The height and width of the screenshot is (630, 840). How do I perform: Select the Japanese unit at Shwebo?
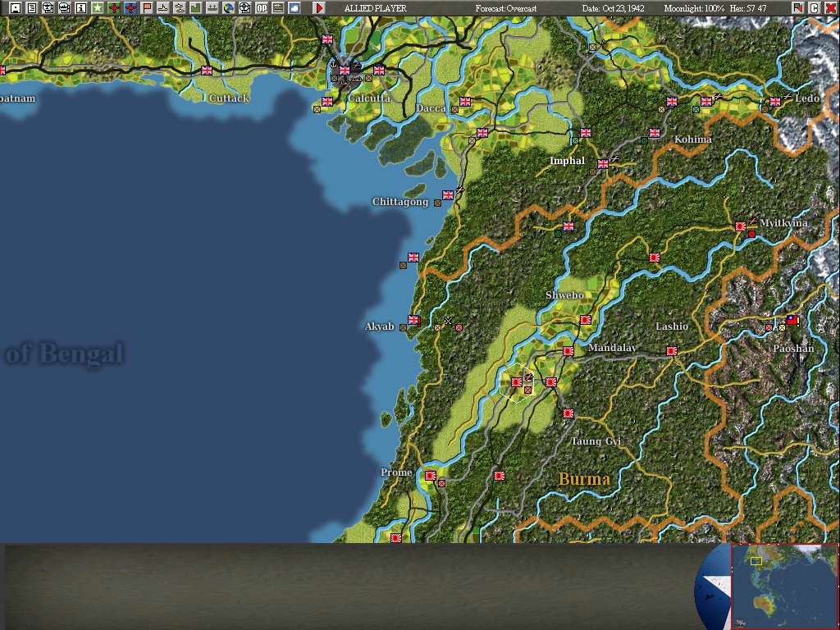pos(586,320)
